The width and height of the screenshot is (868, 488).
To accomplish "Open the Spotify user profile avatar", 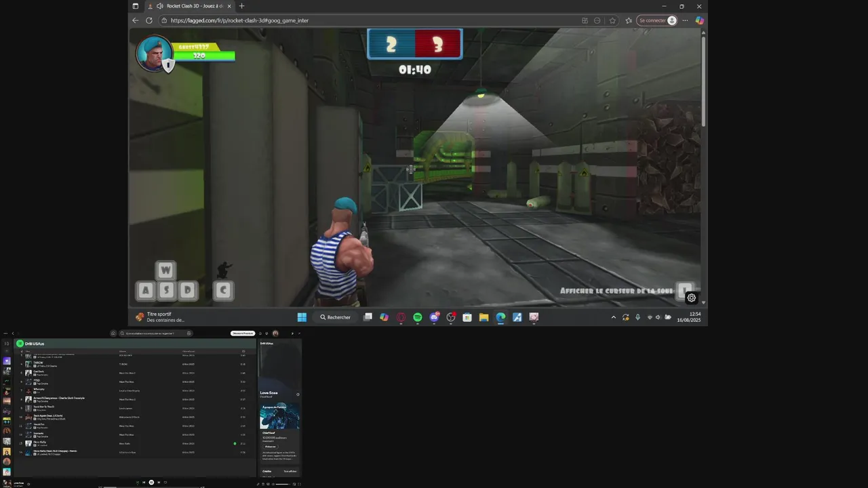I will (275, 333).
